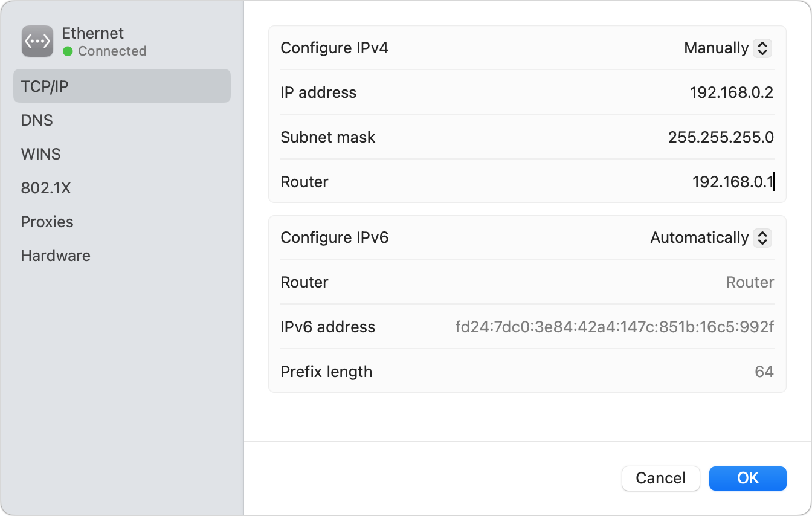The width and height of the screenshot is (812, 516).
Task: Confirm settings with the OK button
Action: coord(747,478)
